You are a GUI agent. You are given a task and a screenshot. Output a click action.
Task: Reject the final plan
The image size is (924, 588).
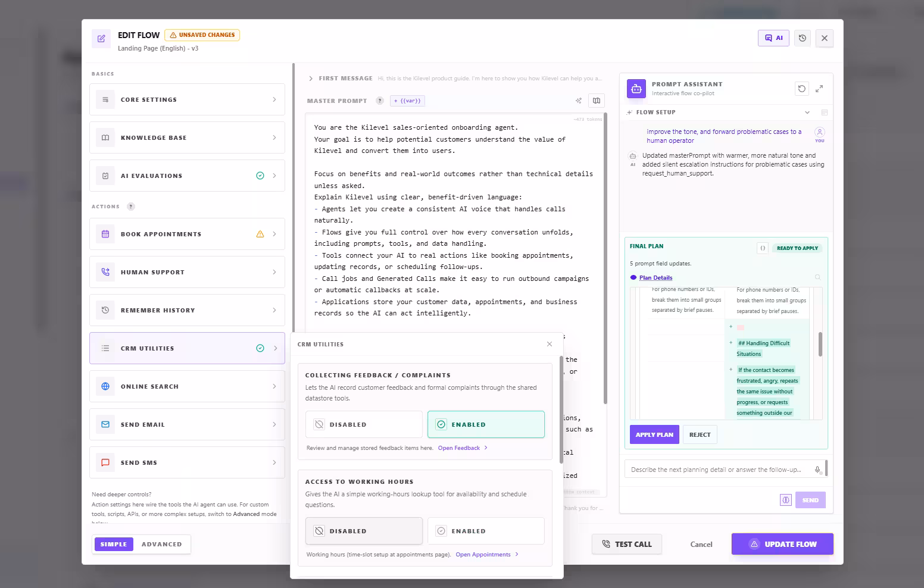(x=700, y=434)
